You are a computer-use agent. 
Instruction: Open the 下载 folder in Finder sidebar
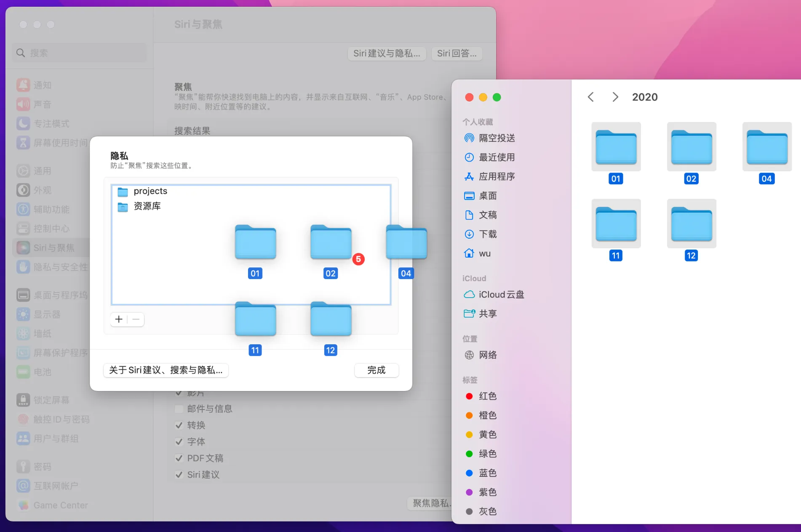pos(489,234)
